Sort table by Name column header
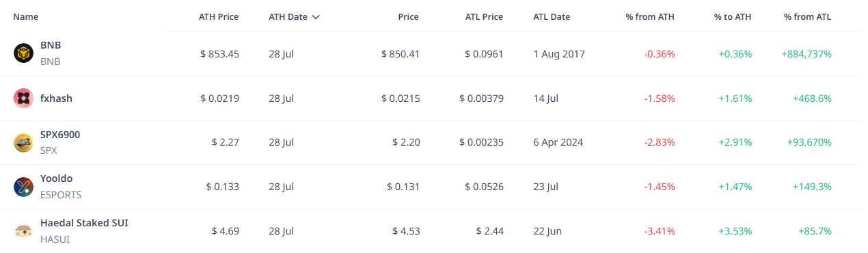 click(x=26, y=17)
